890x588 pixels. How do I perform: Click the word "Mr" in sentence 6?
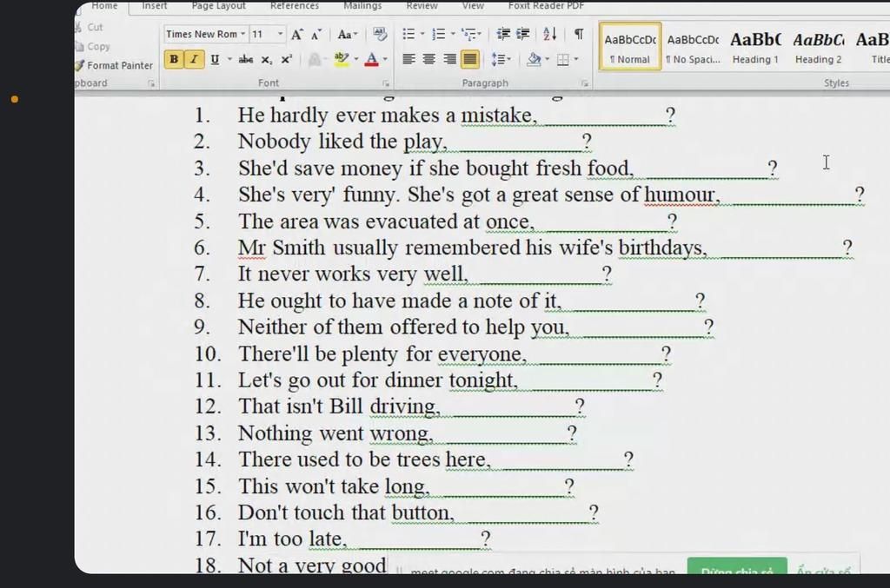[251, 248]
